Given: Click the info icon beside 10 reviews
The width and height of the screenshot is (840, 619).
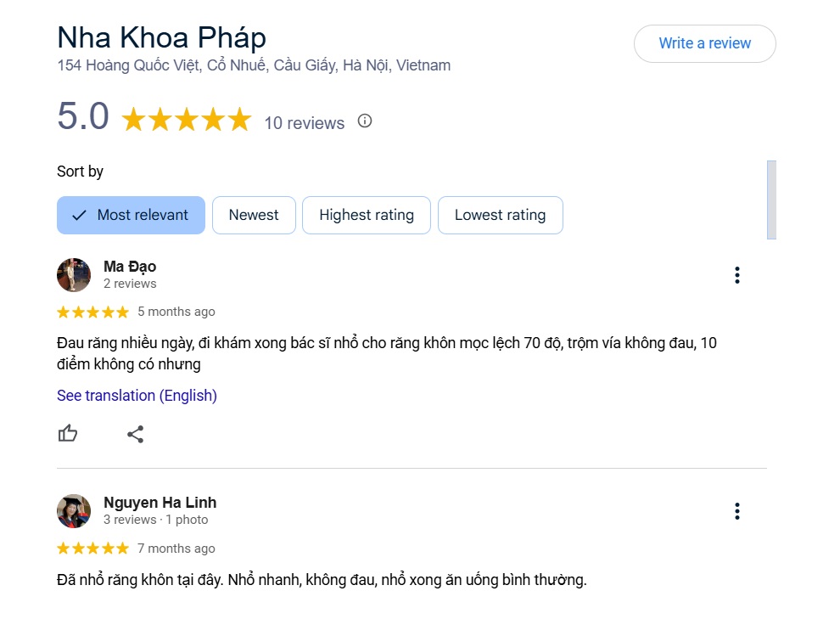Looking at the screenshot, I should pos(365,121).
